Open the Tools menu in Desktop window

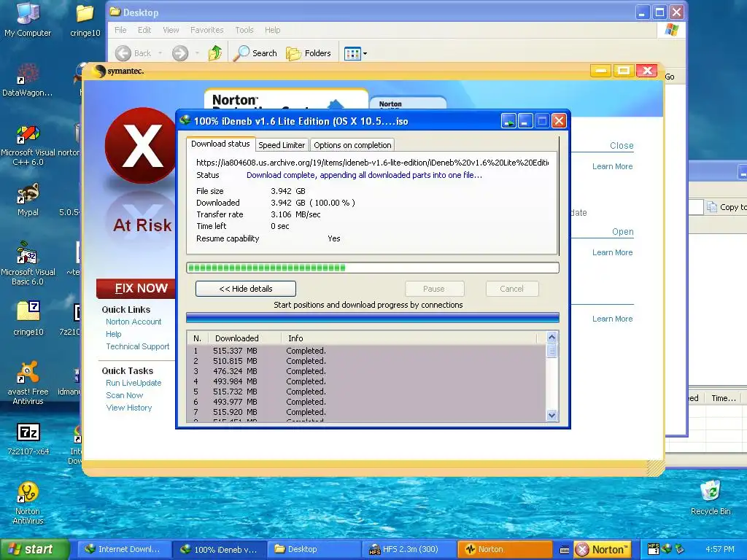pos(244,30)
